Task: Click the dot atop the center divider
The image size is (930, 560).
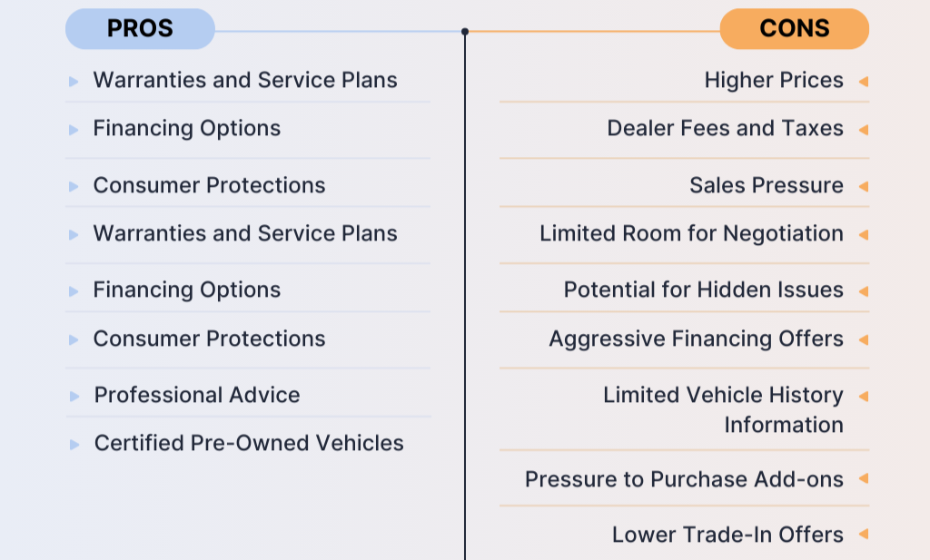Action: point(465,32)
